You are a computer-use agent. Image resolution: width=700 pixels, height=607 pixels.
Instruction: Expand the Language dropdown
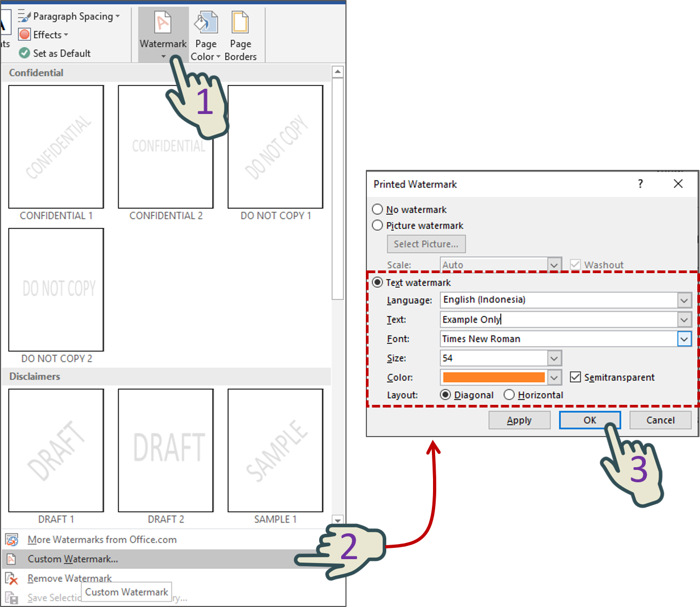pyautogui.click(x=684, y=300)
